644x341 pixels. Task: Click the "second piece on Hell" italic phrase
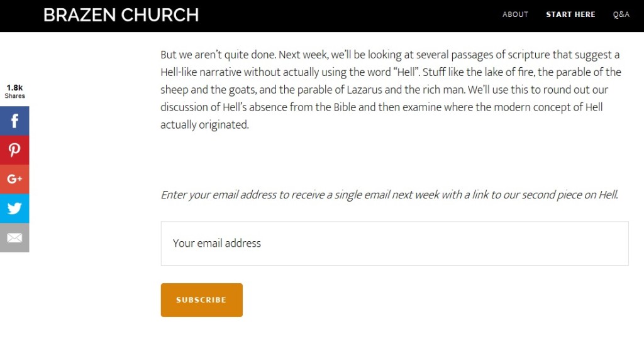(x=570, y=195)
